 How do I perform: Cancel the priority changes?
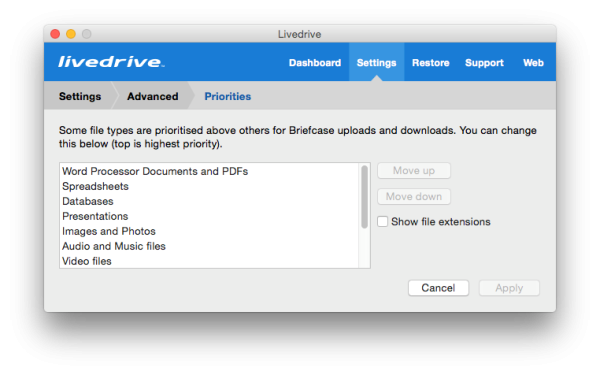[438, 288]
